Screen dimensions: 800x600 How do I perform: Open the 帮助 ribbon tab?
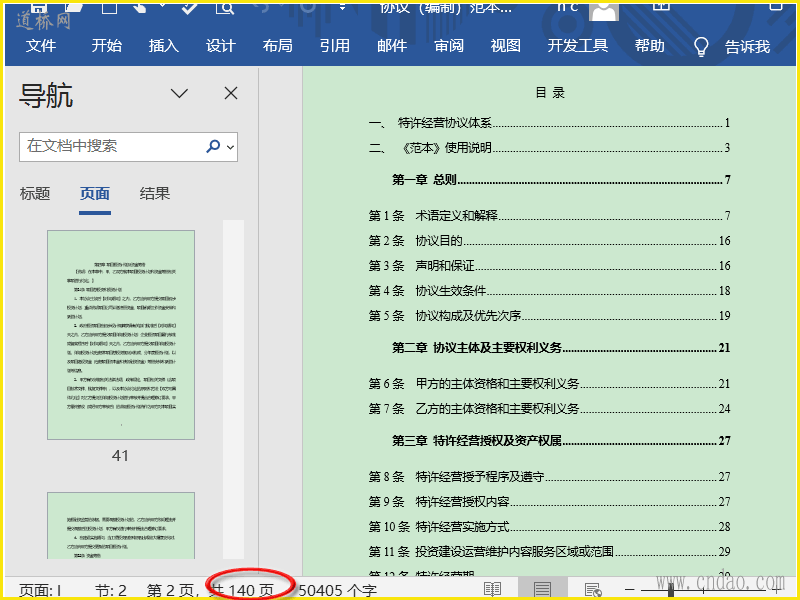(649, 46)
